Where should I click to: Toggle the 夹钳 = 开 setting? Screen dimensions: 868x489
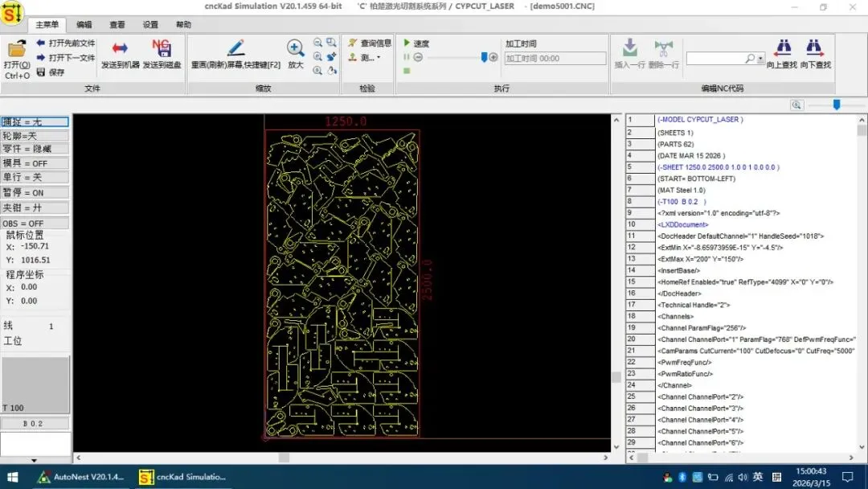[x=35, y=208]
